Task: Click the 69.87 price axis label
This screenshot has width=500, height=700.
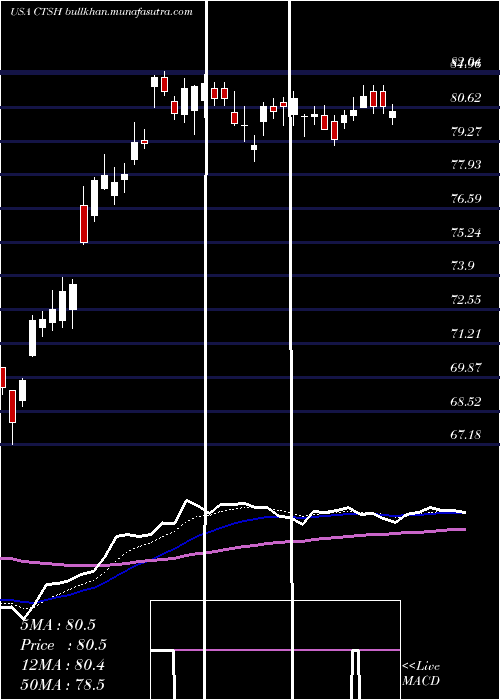Action: coord(466,367)
